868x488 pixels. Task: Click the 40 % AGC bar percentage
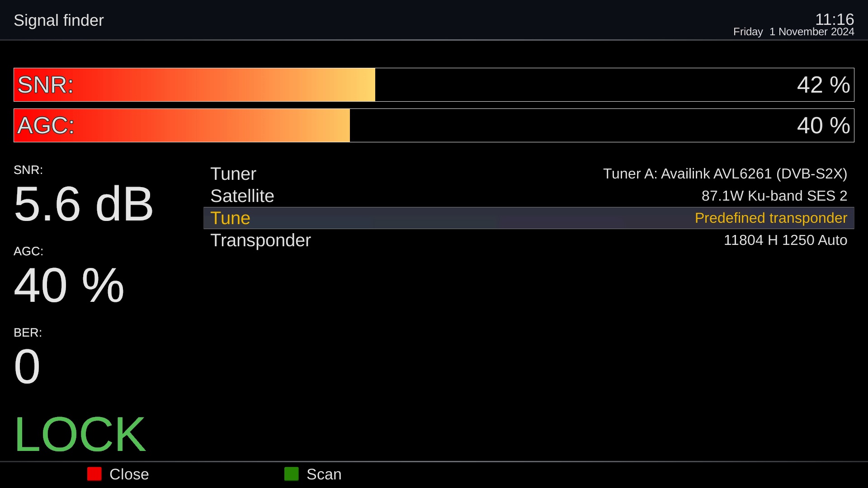[x=823, y=126]
